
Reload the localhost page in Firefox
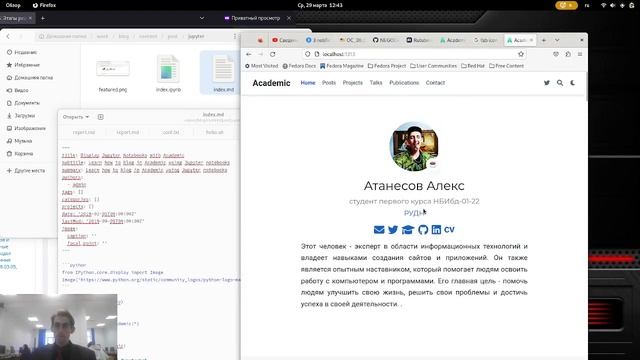[x=273, y=54]
